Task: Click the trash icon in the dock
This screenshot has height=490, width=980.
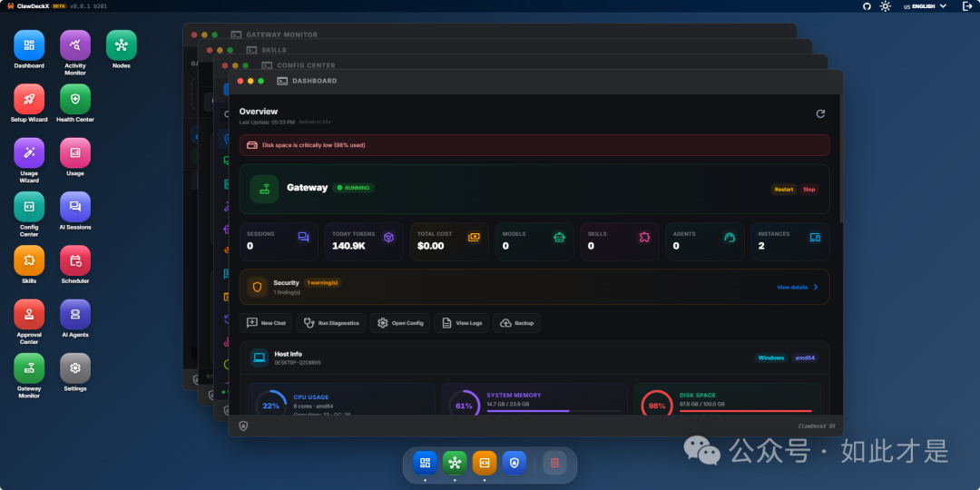Action: (554, 463)
